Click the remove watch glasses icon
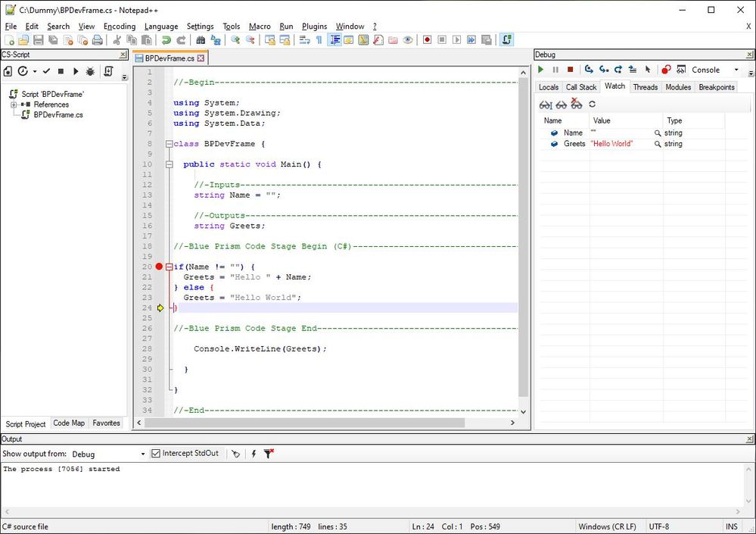Viewport: 756px width, 534px height. click(x=577, y=104)
